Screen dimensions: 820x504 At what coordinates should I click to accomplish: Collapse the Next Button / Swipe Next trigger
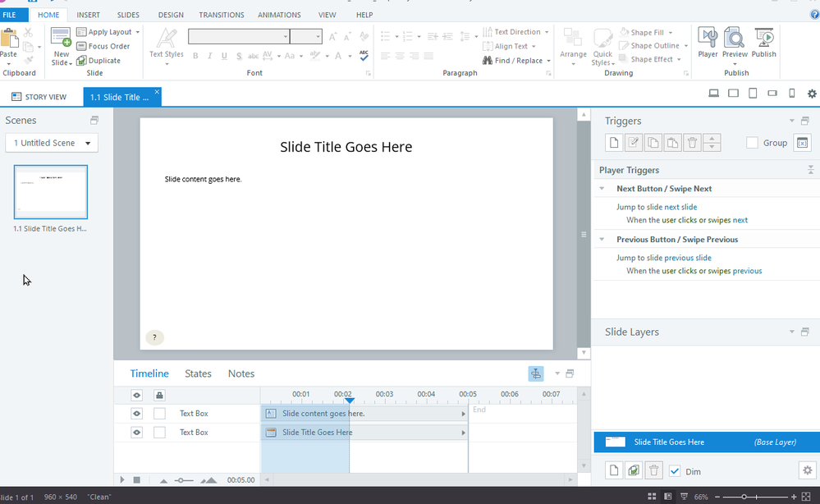[x=606, y=189]
